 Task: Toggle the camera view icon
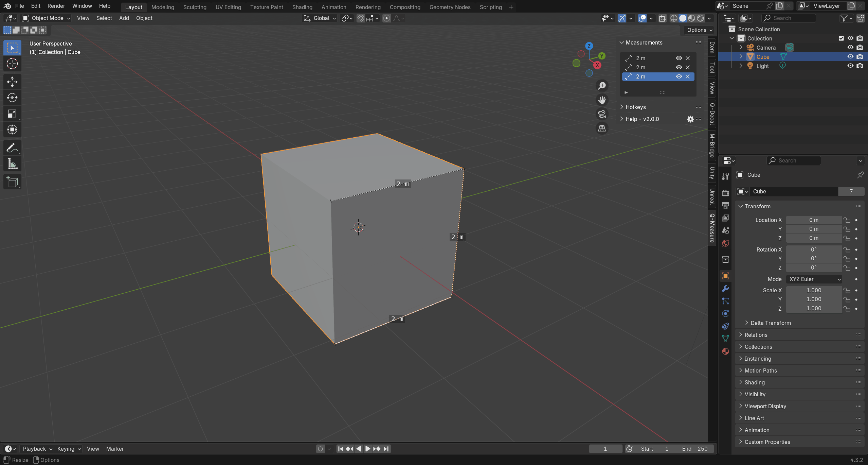(x=602, y=114)
